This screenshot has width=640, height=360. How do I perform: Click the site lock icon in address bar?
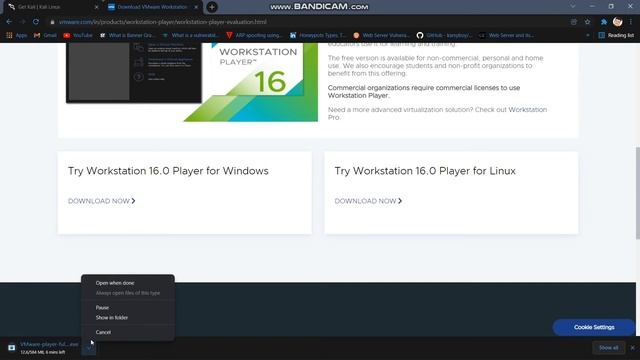pos(52,22)
